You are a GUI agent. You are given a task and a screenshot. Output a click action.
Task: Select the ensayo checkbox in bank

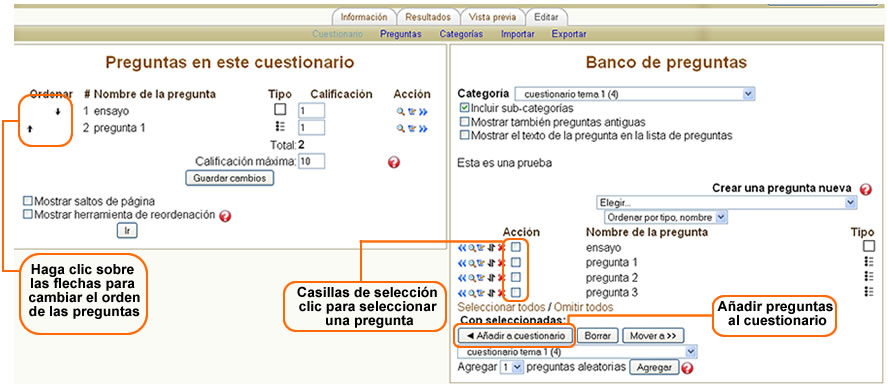[516, 247]
